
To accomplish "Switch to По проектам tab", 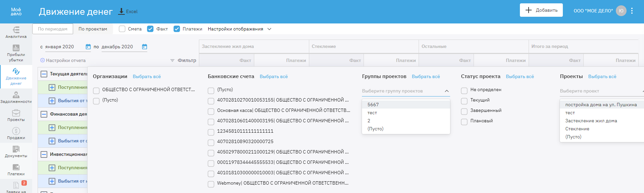I will tap(93, 29).
